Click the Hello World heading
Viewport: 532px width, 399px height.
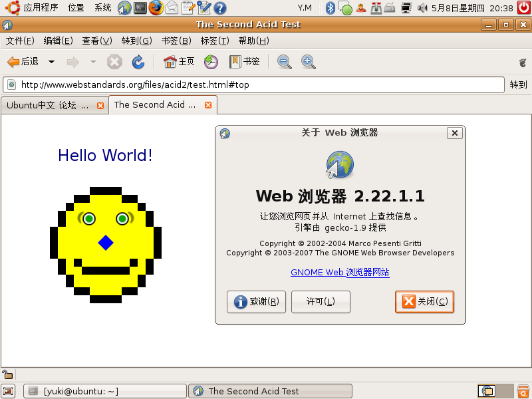(105, 156)
